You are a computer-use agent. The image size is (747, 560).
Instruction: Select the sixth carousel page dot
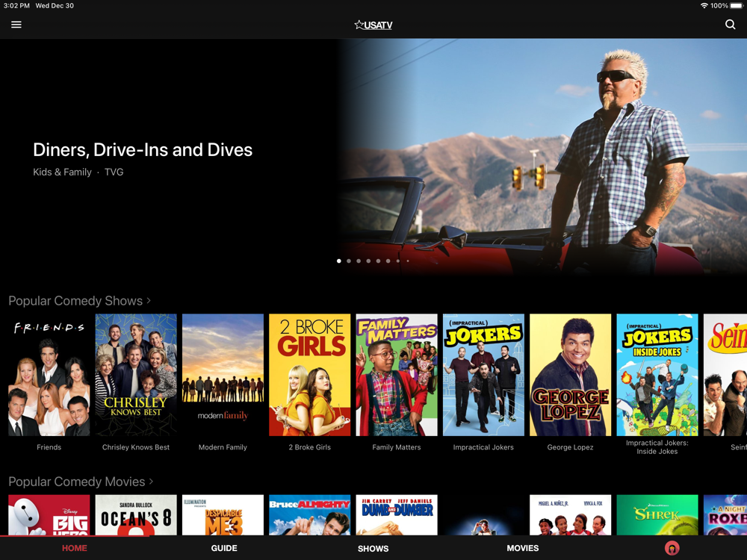click(388, 261)
